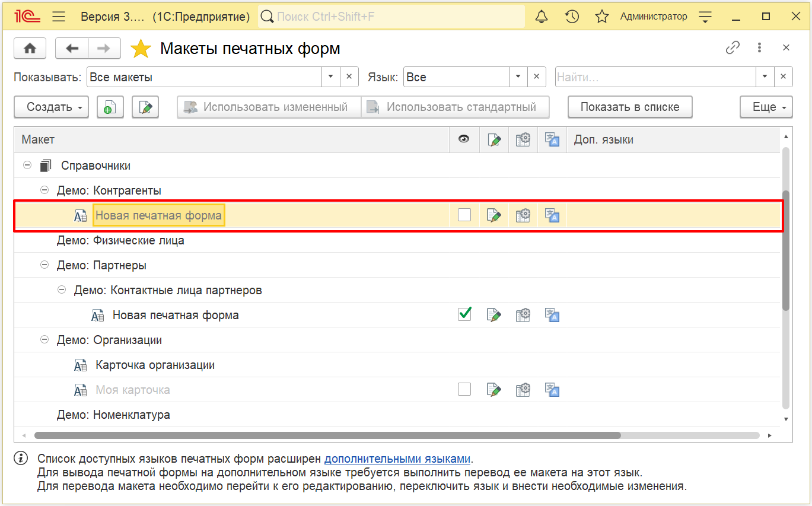
Task: Click the Показать в списке button
Action: pos(630,107)
